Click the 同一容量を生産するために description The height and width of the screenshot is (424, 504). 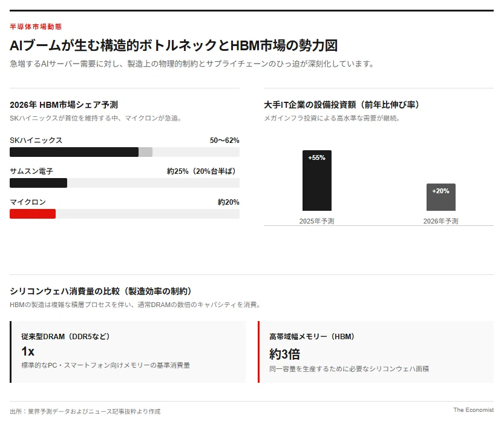[x=349, y=369]
